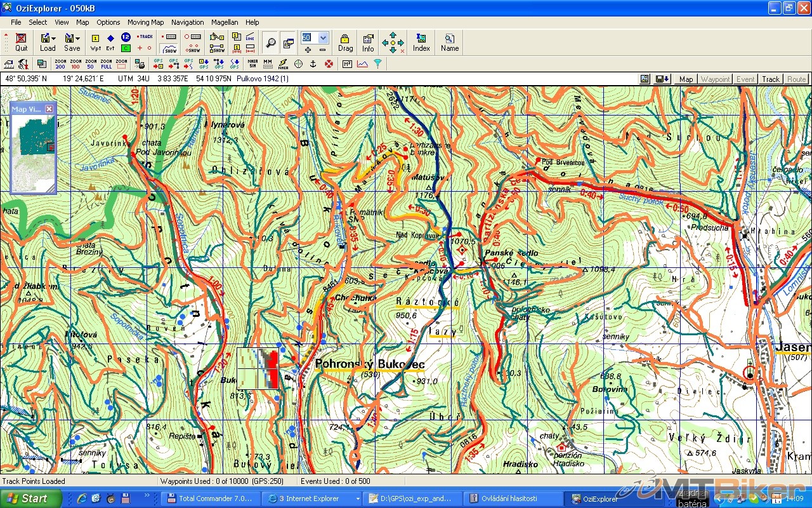
Task: Select the Drag map padlock tool
Action: (345, 43)
